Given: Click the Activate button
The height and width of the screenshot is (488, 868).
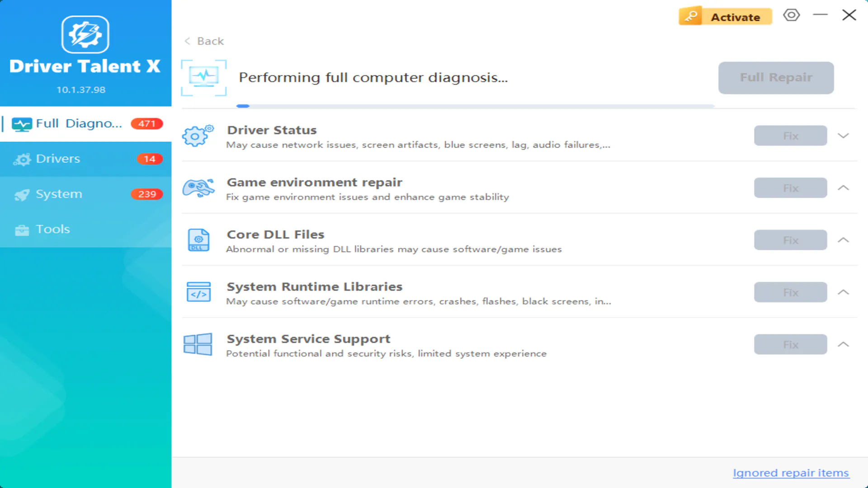Looking at the screenshot, I should [725, 16].
